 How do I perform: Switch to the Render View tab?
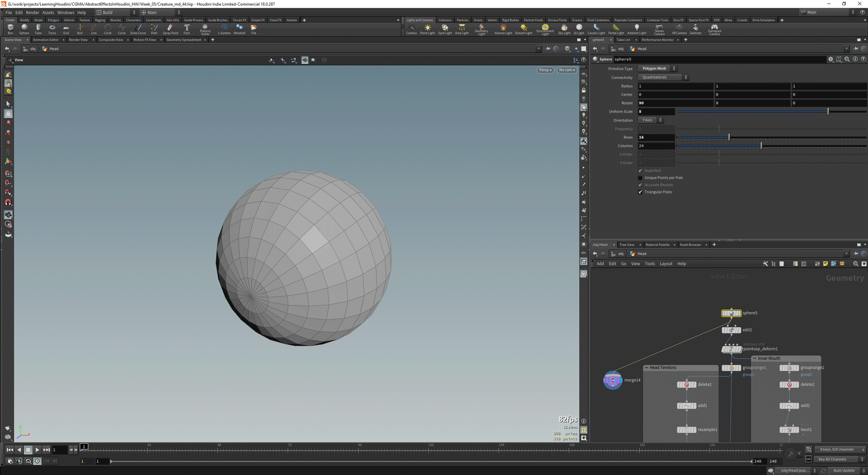[x=78, y=40]
